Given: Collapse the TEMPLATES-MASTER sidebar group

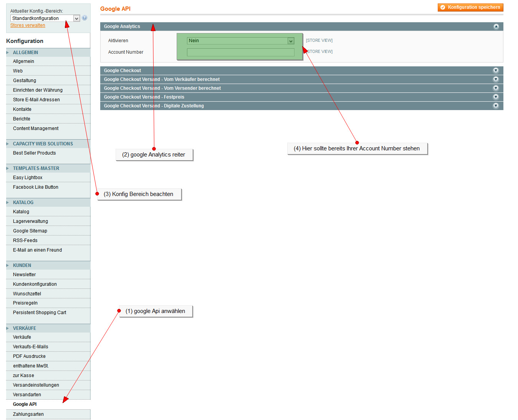Looking at the screenshot, I should (x=48, y=168).
